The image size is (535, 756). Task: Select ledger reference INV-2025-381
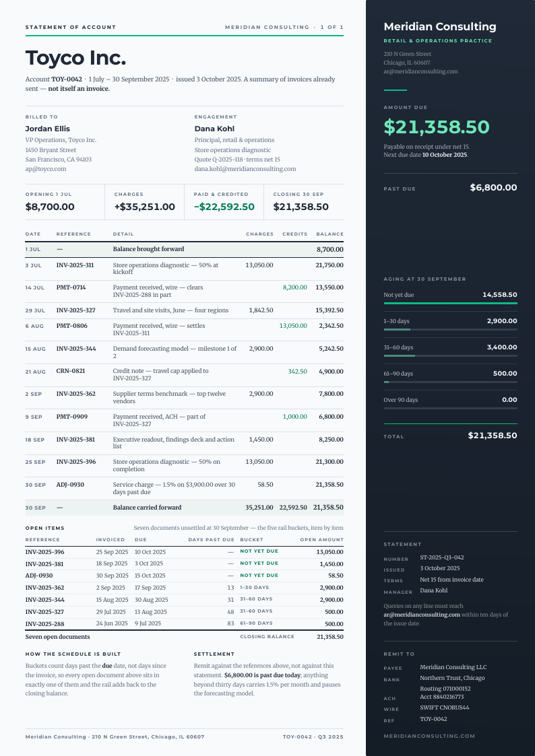[75, 440]
